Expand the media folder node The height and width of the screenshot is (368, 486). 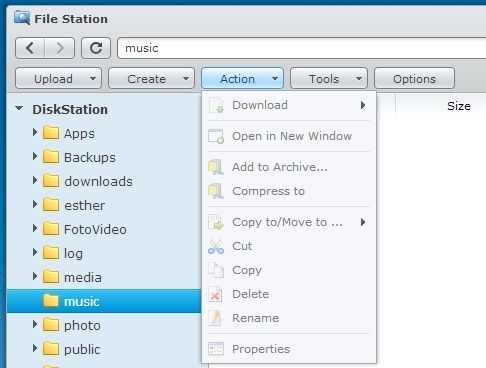point(35,276)
